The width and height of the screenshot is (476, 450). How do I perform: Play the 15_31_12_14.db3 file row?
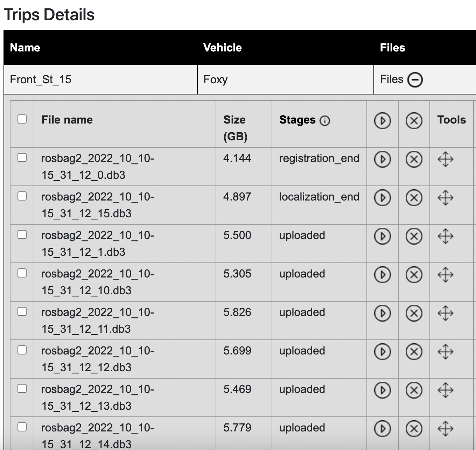tap(382, 429)
